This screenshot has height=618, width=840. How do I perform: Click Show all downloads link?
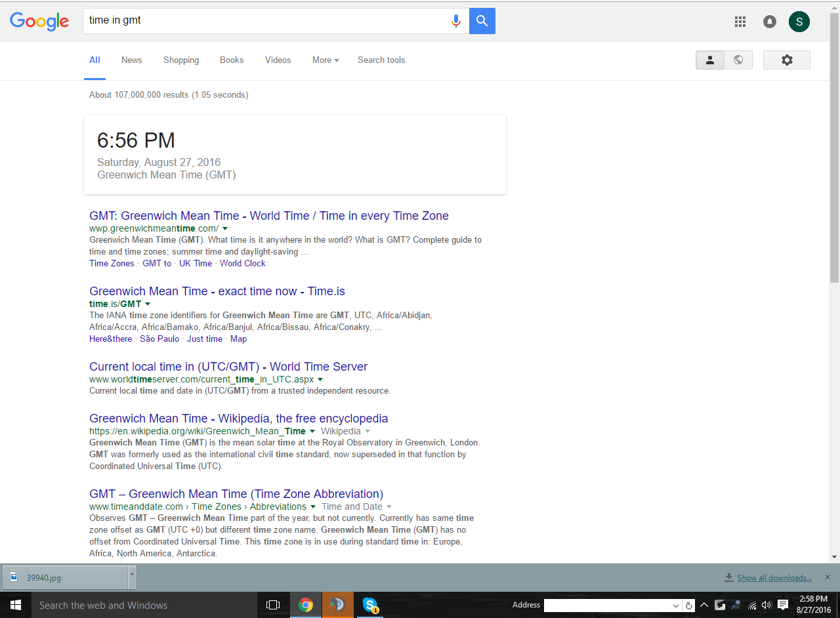[x=774, y=578]
